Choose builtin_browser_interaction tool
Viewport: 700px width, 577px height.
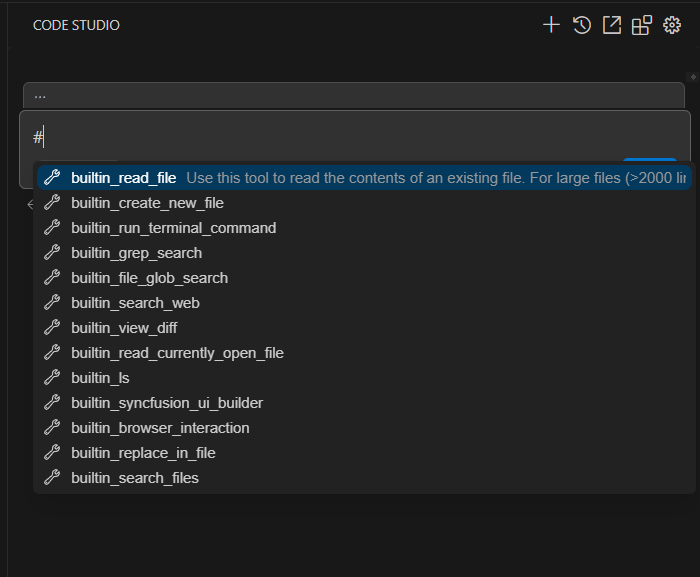point(160,428)
